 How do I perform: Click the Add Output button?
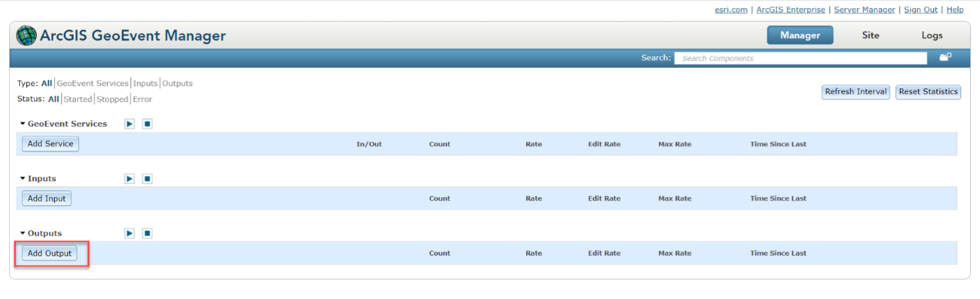coord(50,253)
